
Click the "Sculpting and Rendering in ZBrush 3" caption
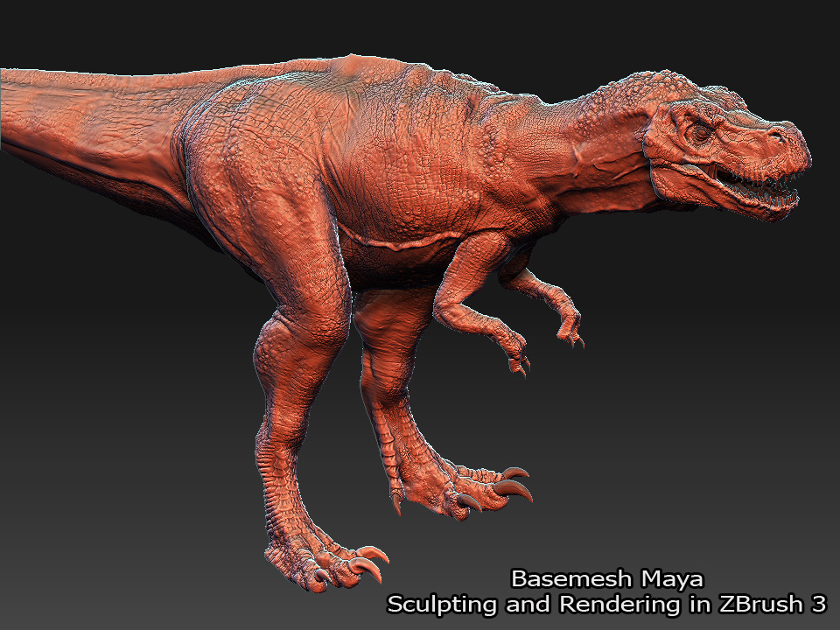coord(606,604)
